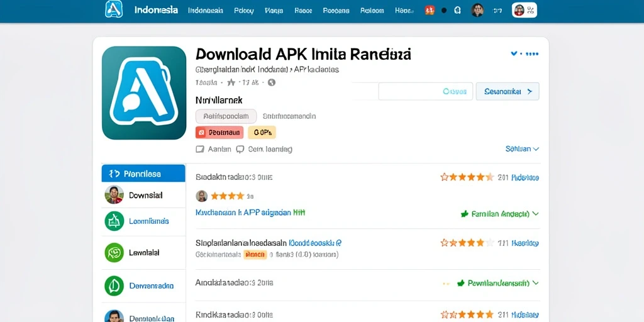Open the Deiwensadao sidebar link
The image size is (644, 322).
tap(151, 286)
